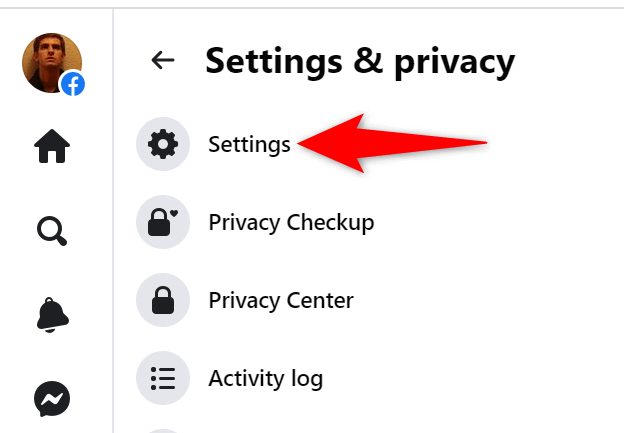
Task: Go back using the left arrow
Action: [162, 61]
